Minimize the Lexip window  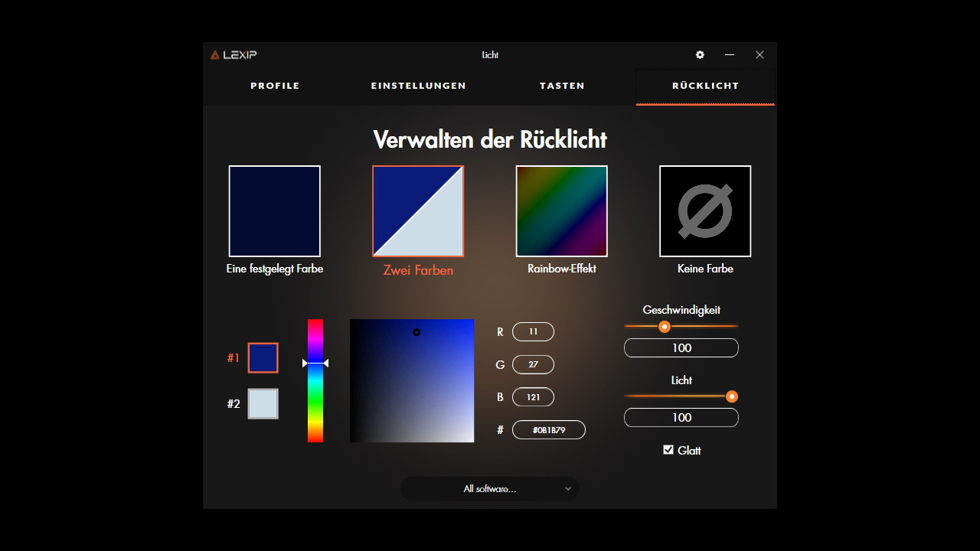click(x=730, y=55)
